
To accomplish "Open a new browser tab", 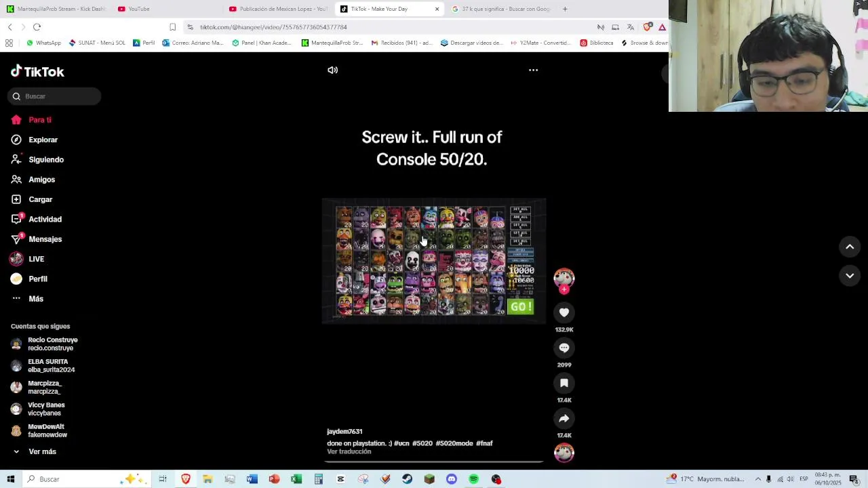I will [565, 9].
